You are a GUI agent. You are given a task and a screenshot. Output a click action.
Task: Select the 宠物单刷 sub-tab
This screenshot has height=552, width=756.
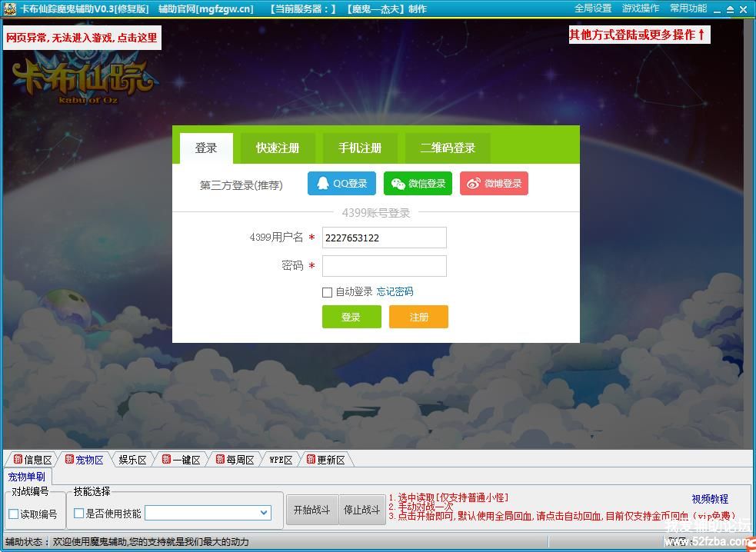pyautogui.click(x=26, y=477)
